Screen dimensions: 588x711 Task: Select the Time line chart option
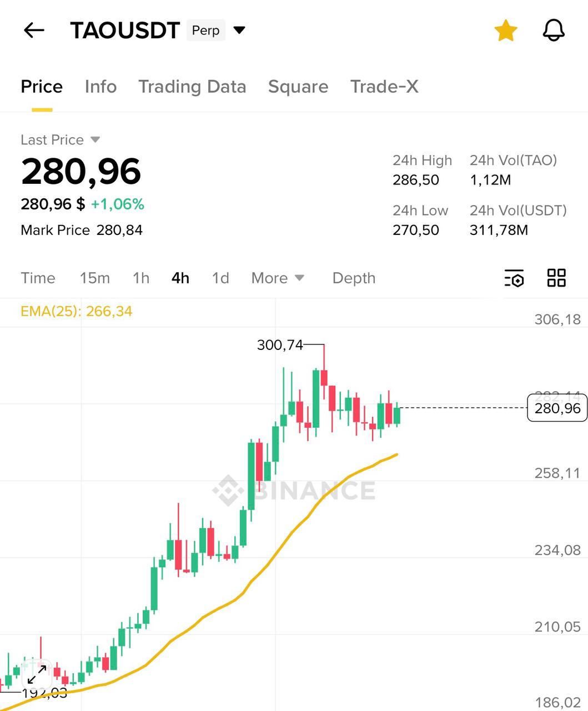click(38, 278)
